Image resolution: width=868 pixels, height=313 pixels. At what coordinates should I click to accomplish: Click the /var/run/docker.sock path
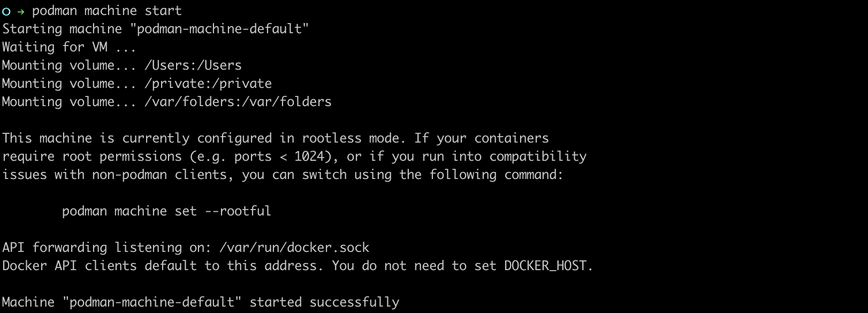pos(294,248)
